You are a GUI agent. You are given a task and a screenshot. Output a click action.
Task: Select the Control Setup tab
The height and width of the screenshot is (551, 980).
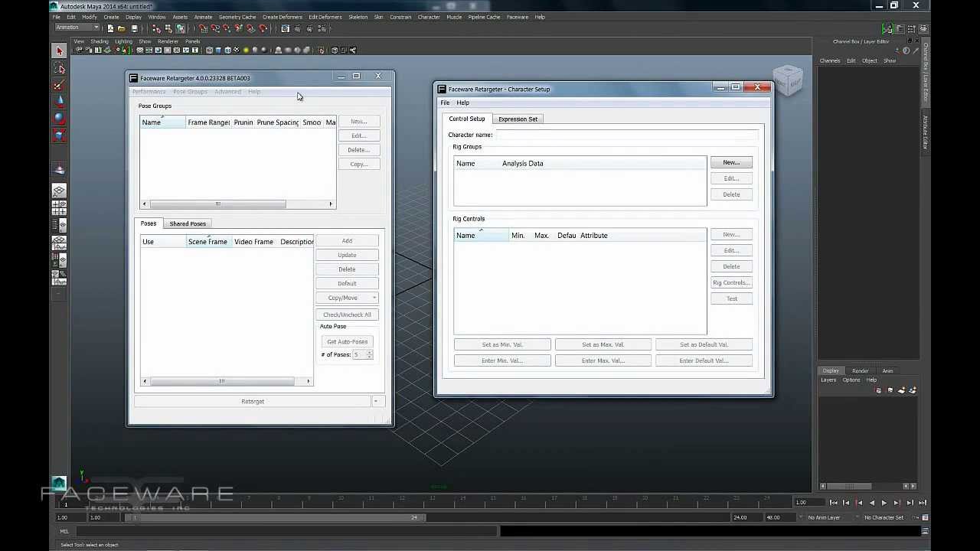click(467, 119)
